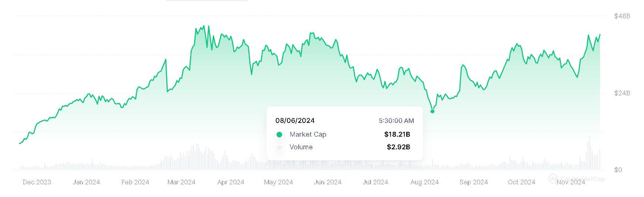
Task: Click the Market Cap text label in tooltip
Action: click(308, 134)
